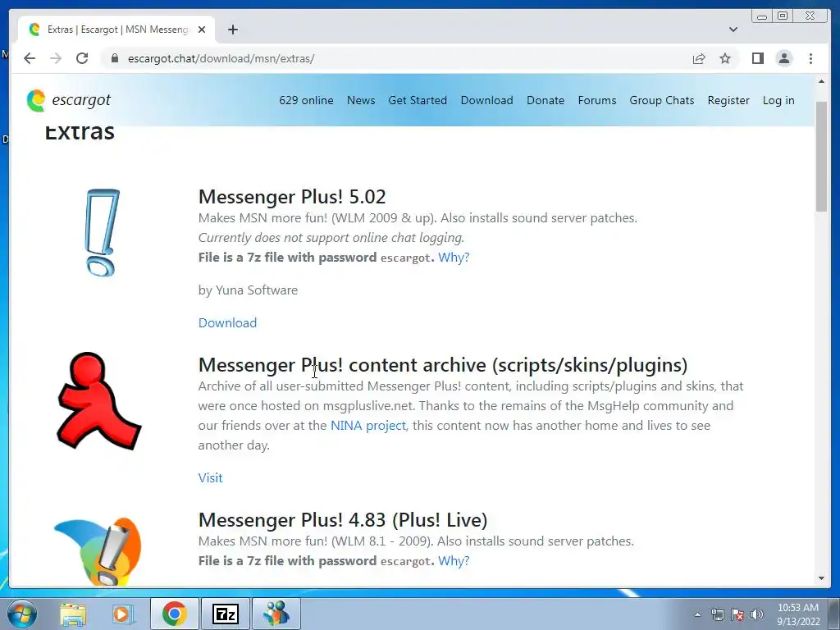Image resolution: width=840 pixels, height=630 pixels.
Task: Click the Messenger Plus! 4.83 (Plus! Live) heading
Action: coord(343,519)
